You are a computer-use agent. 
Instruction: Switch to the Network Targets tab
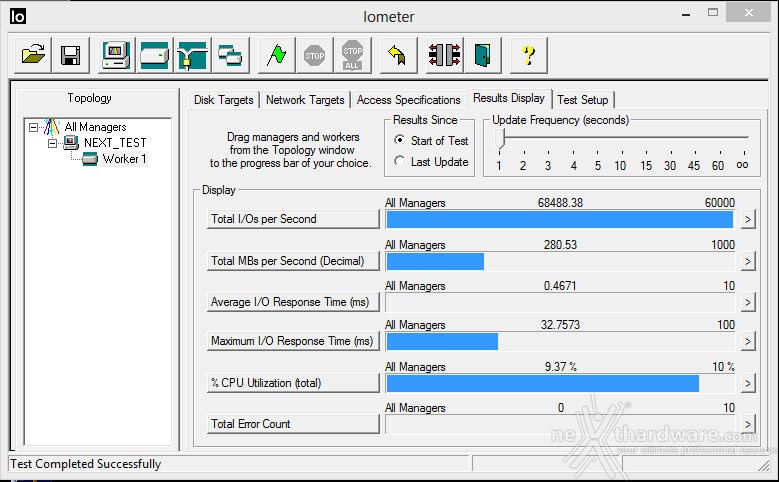coord(305,100)
